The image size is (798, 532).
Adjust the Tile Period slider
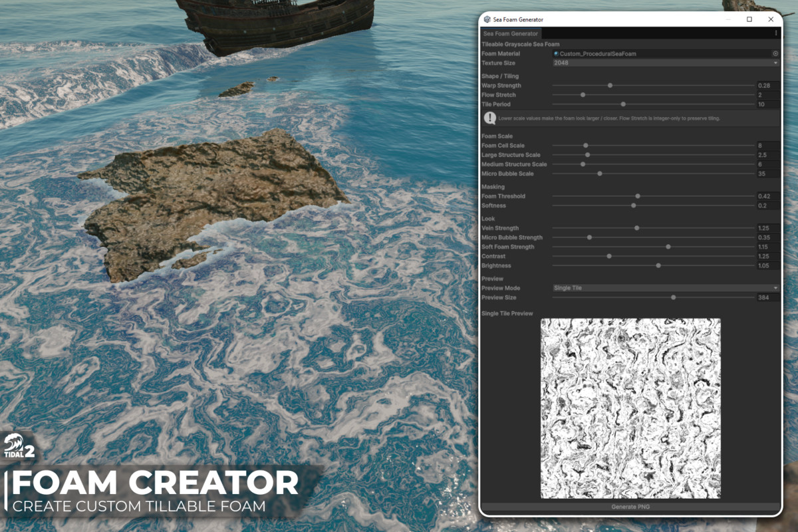click(x=653, y=104)
